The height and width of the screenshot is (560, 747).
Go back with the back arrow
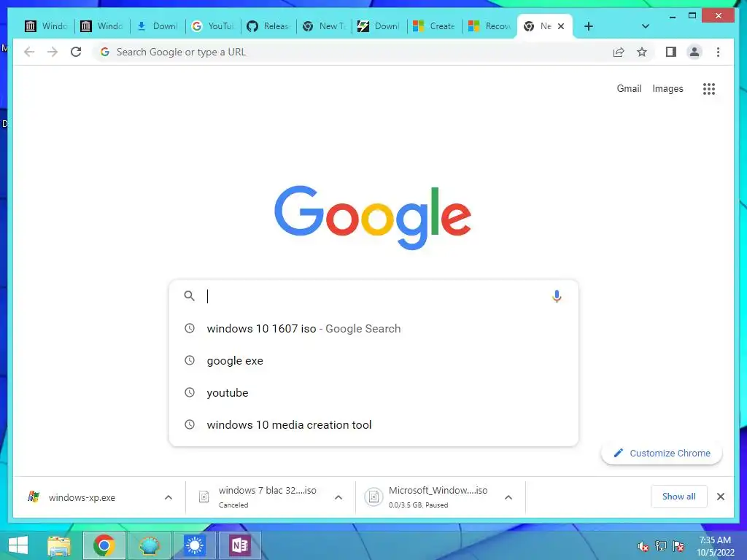click(x=29, y=52)
